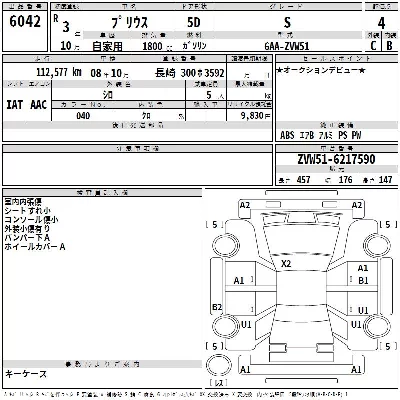Screen dimensions: 400x400
Task: Click the mileage 112,577 km
Action: pyautogui.click(x=59, y=72)
